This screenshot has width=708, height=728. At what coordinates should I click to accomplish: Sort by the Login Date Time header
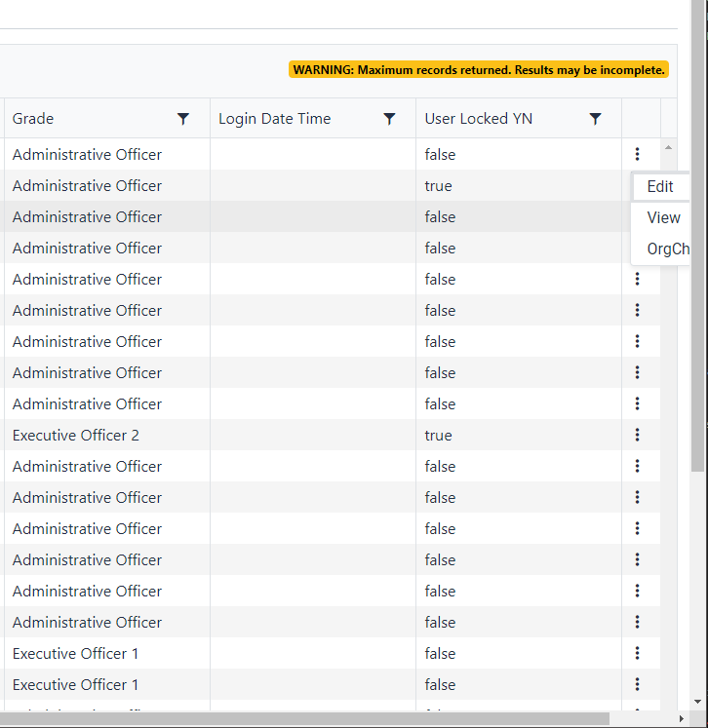274,119
